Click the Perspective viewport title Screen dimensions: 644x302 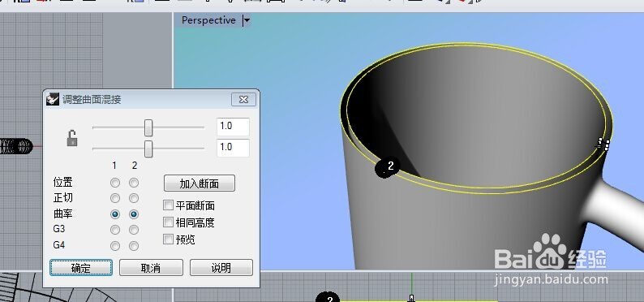pyautogui.click(x=208, y=20)
